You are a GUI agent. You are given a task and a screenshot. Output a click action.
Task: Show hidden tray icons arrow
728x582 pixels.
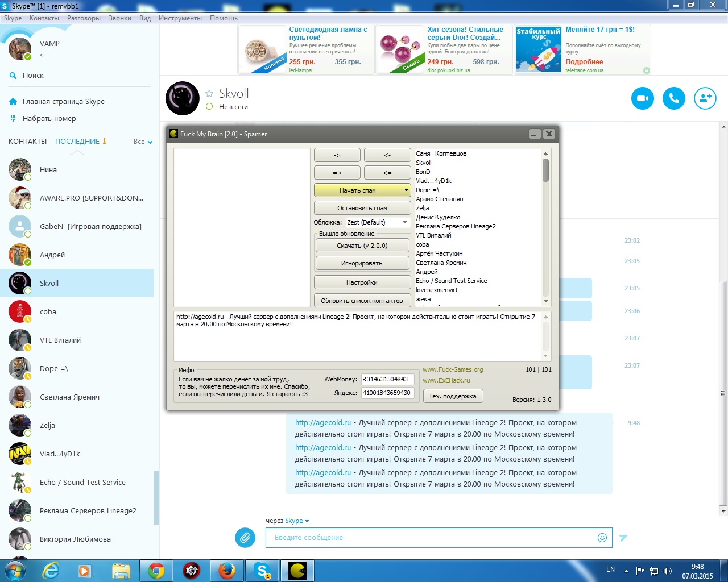click(626, 571)
